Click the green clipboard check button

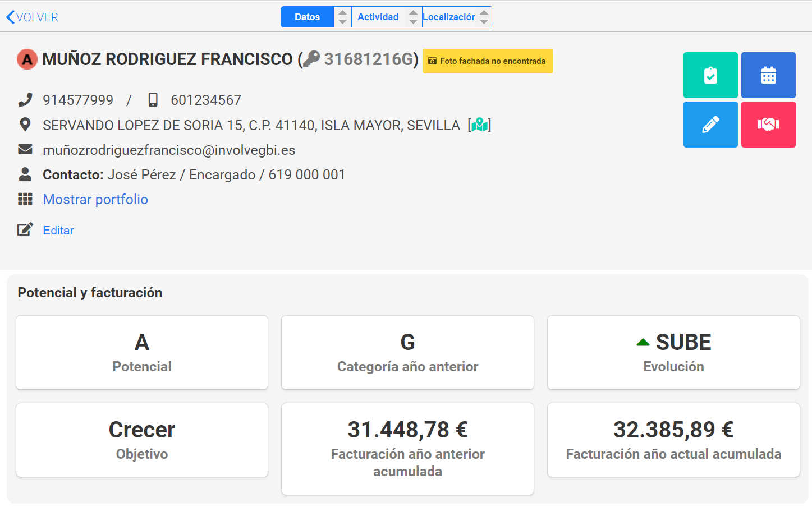click(710, 75)
